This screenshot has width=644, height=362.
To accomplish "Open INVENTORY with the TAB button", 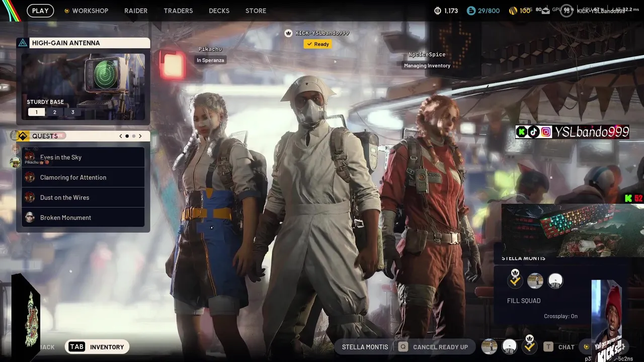I will 97,347.
